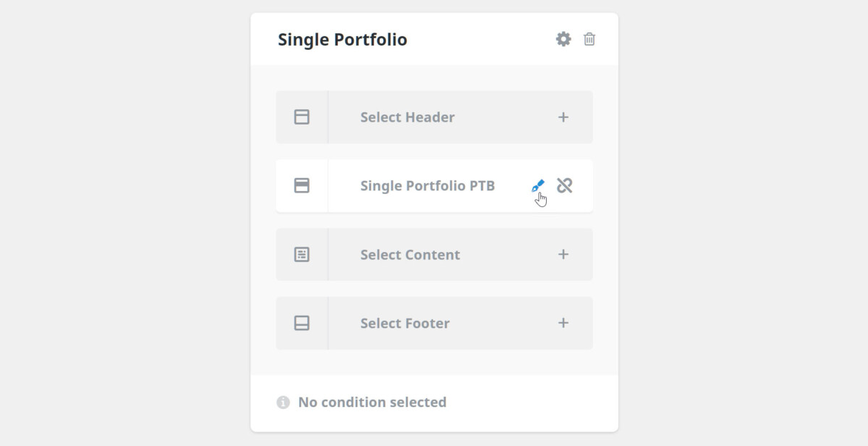Open the Select Footer picker with the plus
868x446 pixels.
[563, 323]
